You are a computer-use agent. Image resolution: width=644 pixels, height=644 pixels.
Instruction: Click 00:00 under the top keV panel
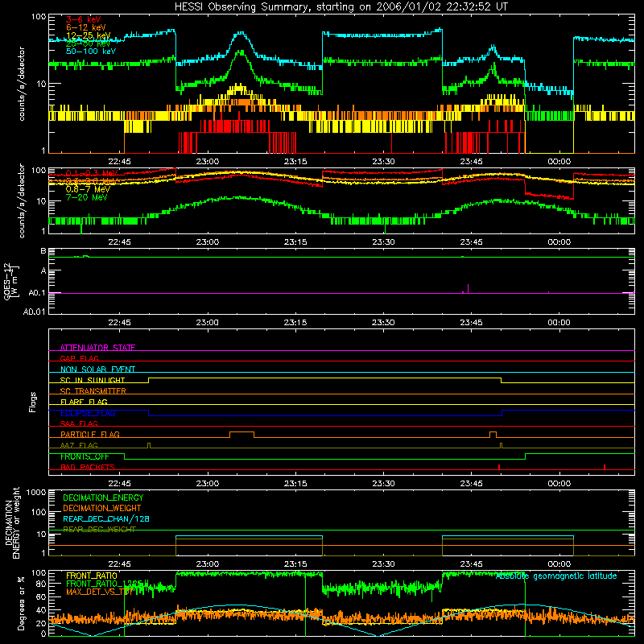(559, 162)
